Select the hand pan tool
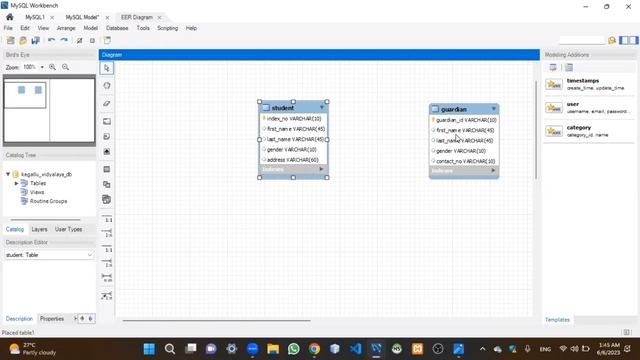 (x=107, y=86)
